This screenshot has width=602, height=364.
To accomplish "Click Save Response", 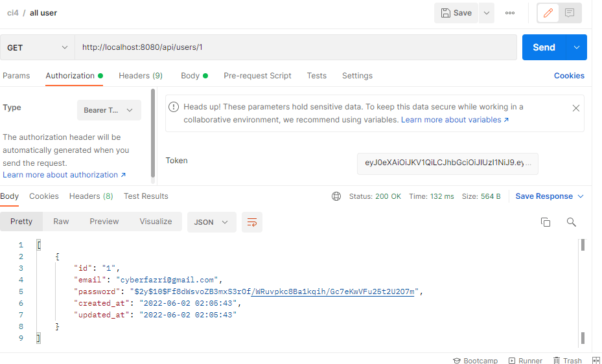I will [544, 196].
